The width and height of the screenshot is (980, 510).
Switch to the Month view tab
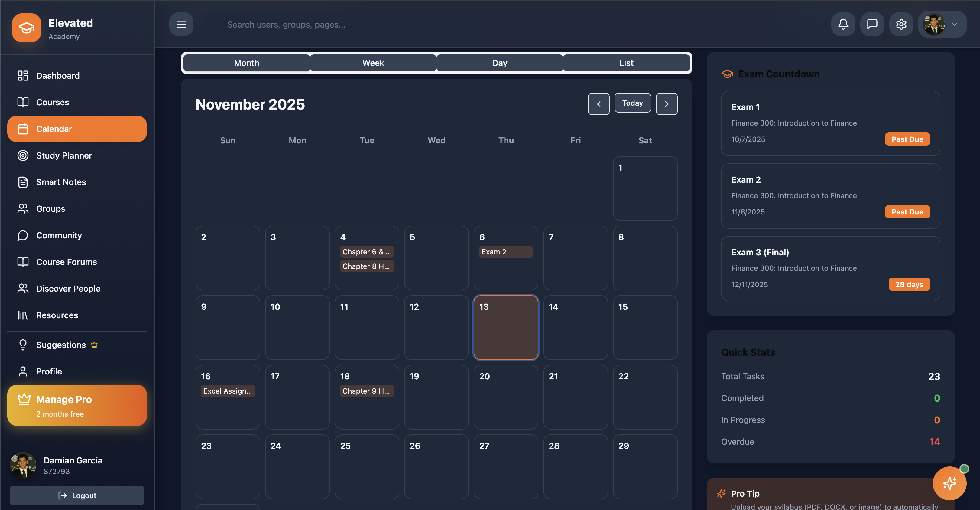point(247,63)
